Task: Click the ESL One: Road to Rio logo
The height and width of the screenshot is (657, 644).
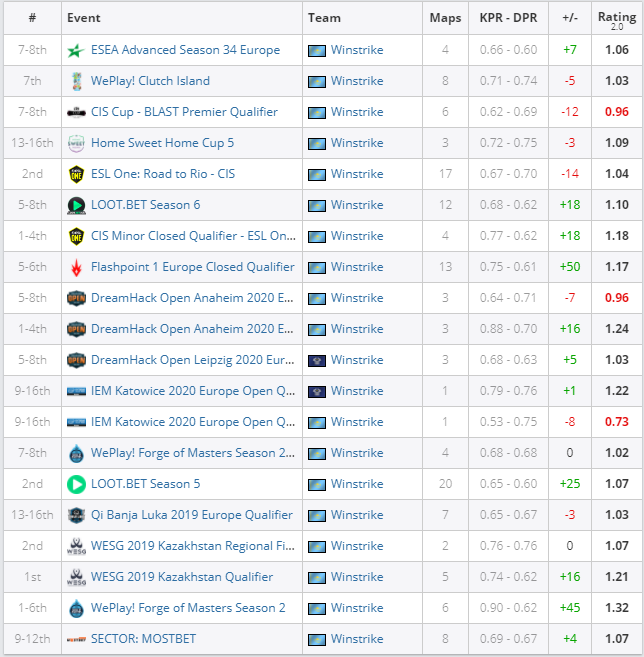Action: tap(76, 174)
